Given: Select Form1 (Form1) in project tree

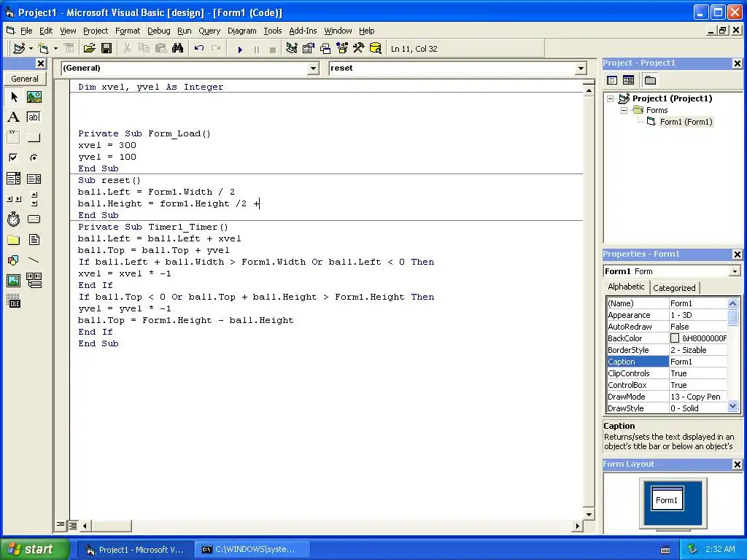Looking at the screenshot, I should (x=686, y=122).
